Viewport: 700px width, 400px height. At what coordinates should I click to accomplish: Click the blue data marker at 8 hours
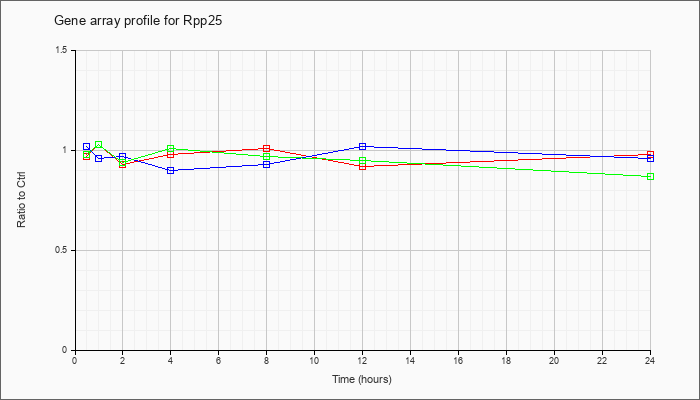tap(267, 164)
